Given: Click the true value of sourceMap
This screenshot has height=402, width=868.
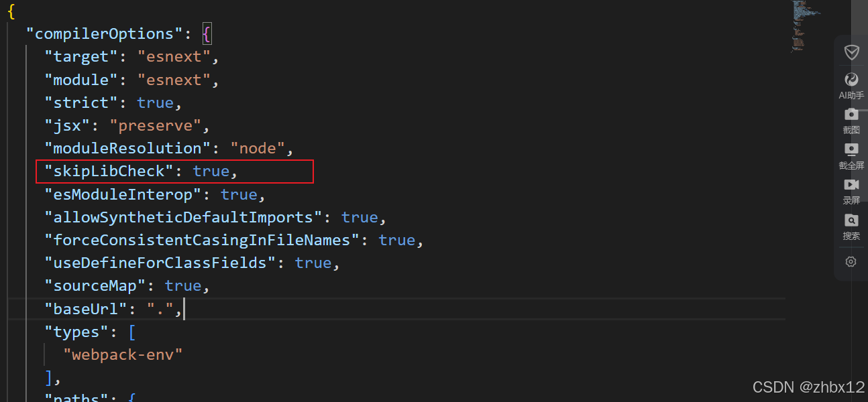Looking at the screenshot, I should pyautogui.click(x=182, y=285).
